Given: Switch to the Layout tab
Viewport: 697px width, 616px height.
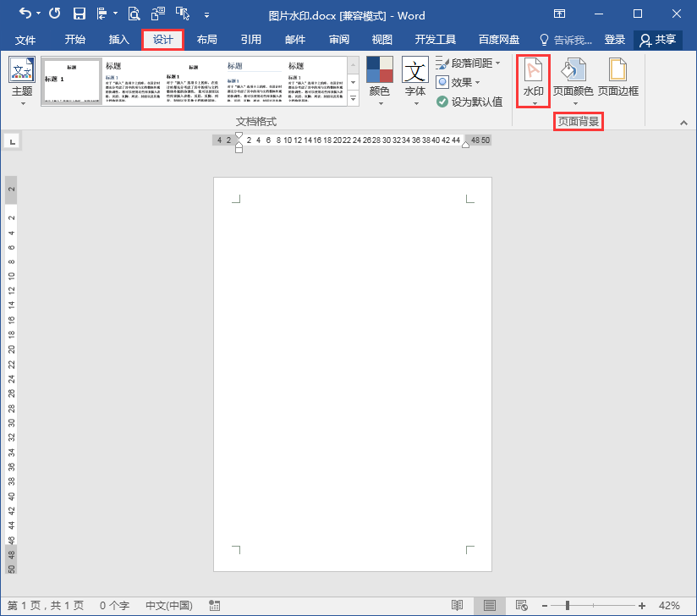Looking at the screenshot, I should [x=206, y=40].
